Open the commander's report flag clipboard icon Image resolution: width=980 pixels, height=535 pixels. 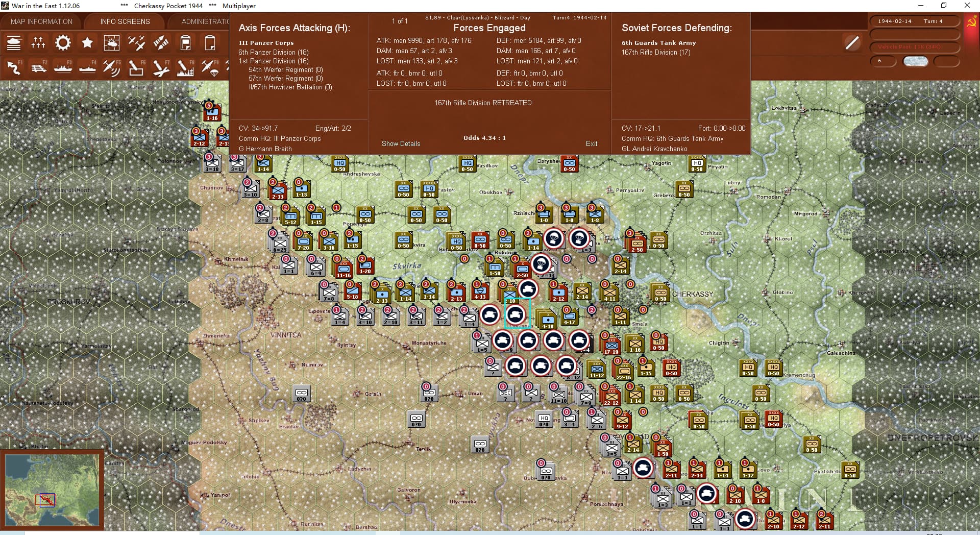point(185,43)
